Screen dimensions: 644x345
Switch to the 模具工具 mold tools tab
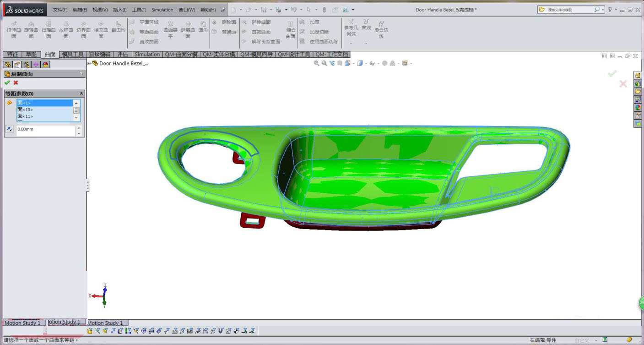point(73,54)
